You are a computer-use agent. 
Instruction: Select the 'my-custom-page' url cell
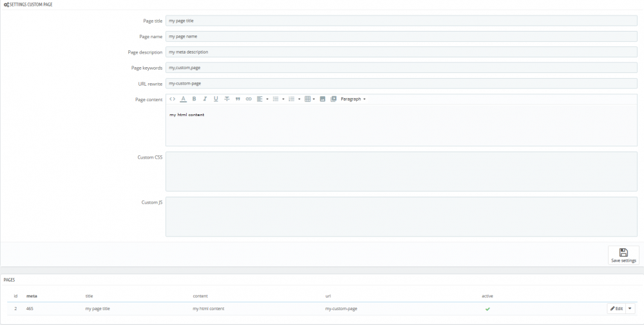(341, 308)
